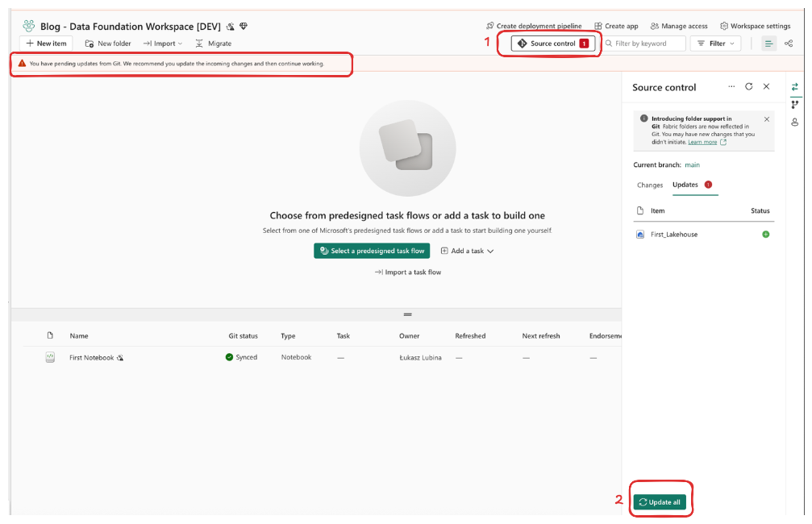812x524 pixels.
Task: Expand the Import dropdown
Action: click(162, 44)
